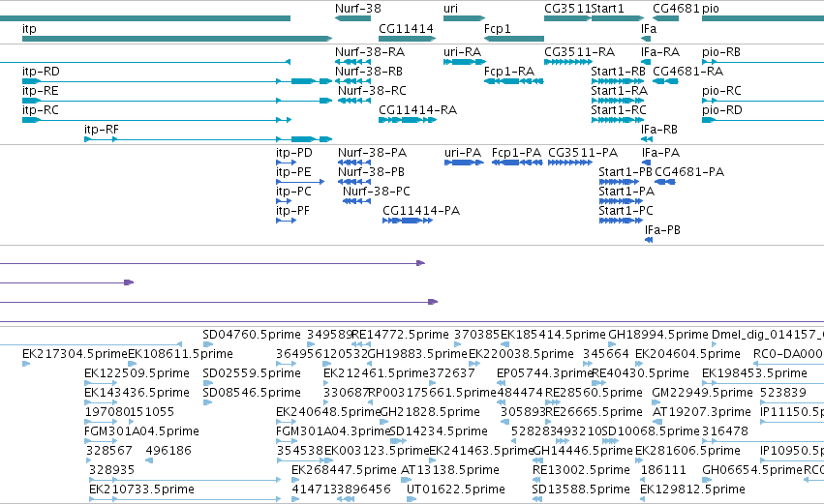Select the Fcp1-PA protein label
The height and width of the screenshot is (504, 824).
pyautogui.click(x=516, y=153)
